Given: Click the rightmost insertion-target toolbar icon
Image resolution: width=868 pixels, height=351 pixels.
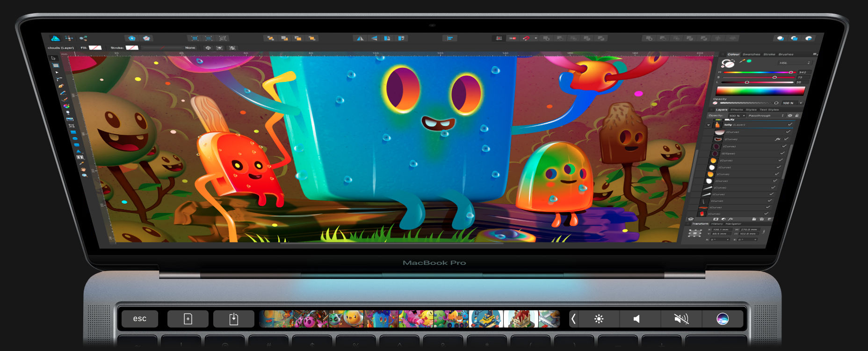Looking at the screenshot, I should 808,38.
